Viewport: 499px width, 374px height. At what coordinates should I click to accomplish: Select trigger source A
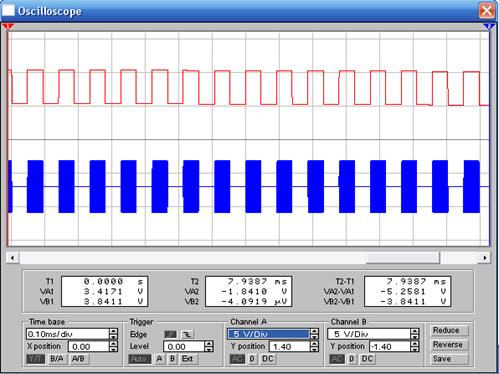click(x=159, y=359)
